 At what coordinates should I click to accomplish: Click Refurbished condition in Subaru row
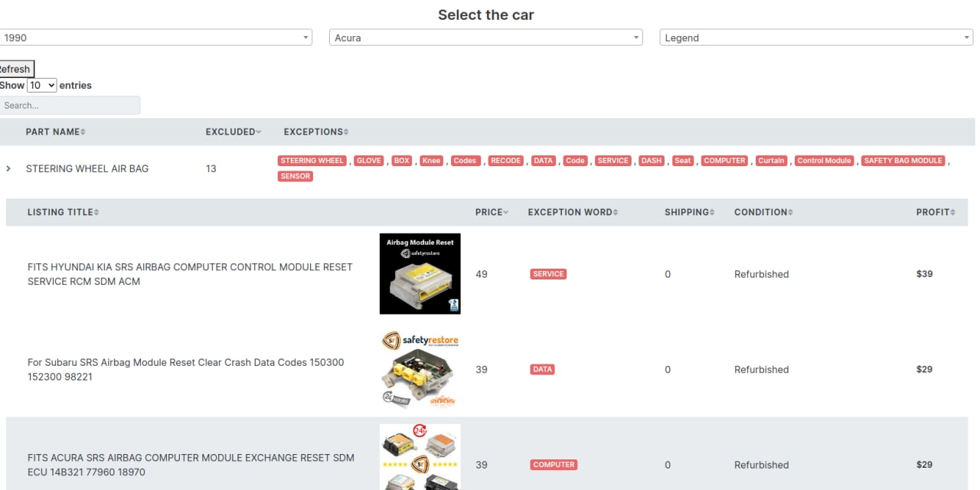(x=761, y=369)
